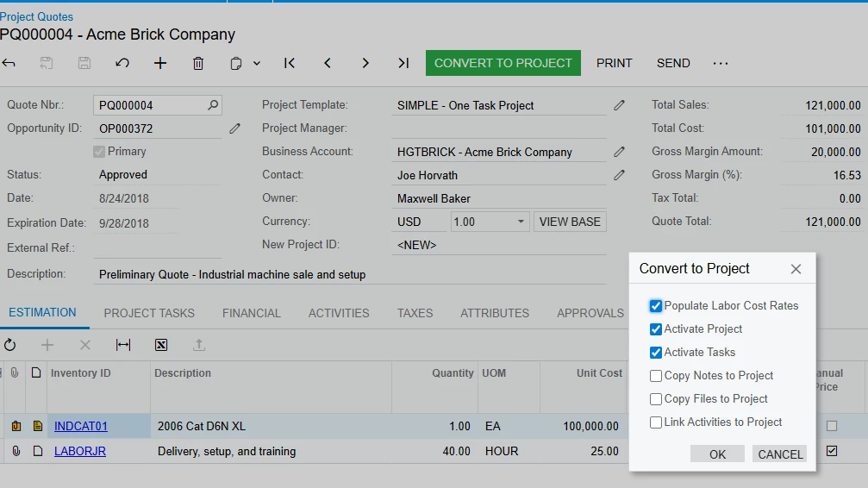Click the clipboard copy icon
This screenshot has width=868, height=488.
pos(236,63)
